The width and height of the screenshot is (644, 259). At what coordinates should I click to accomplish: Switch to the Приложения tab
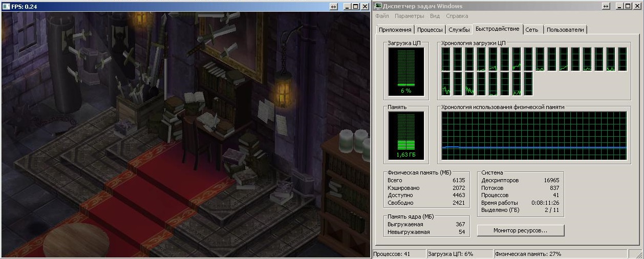click(395, 30)
